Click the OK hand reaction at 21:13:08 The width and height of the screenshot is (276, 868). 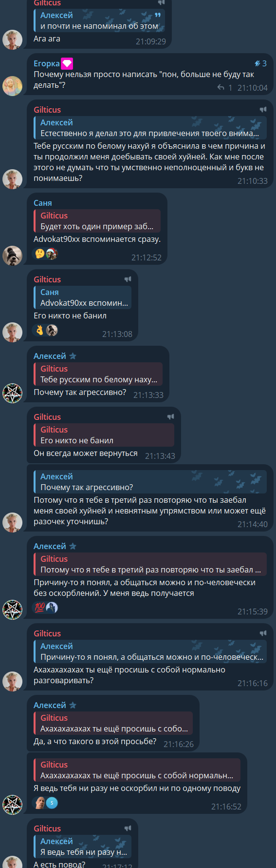(x=39, y=330)
